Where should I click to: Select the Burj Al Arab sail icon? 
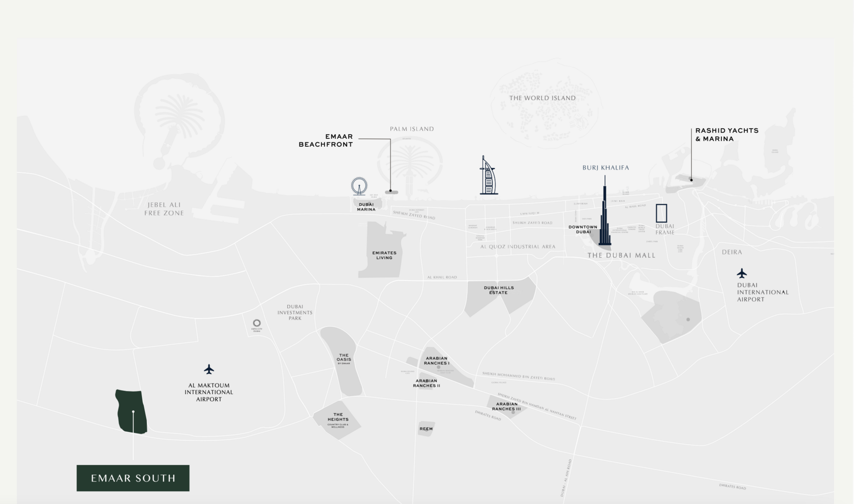(489, 175)
